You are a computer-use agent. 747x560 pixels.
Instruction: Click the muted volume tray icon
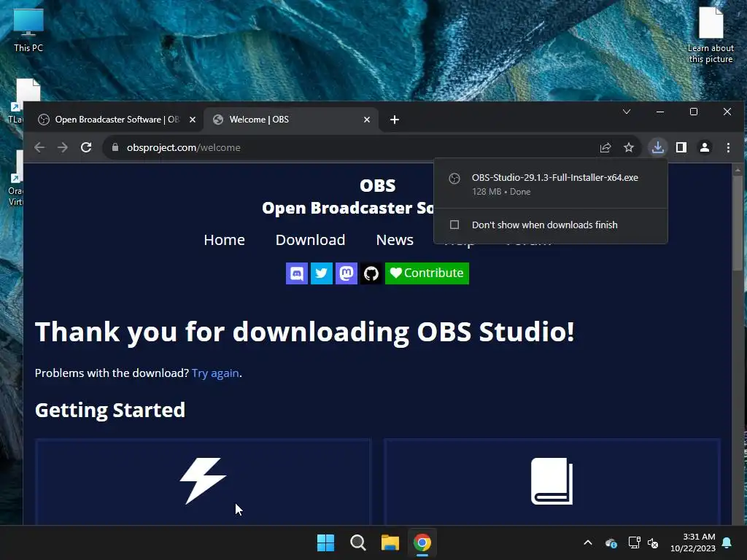coord(653,542)
